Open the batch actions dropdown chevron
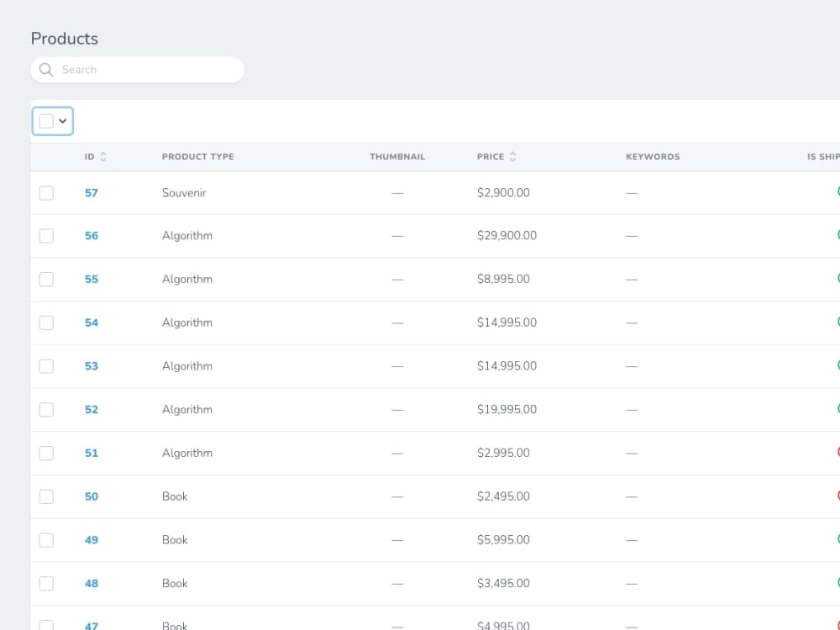Screen dimensions: 840x630 60,121
